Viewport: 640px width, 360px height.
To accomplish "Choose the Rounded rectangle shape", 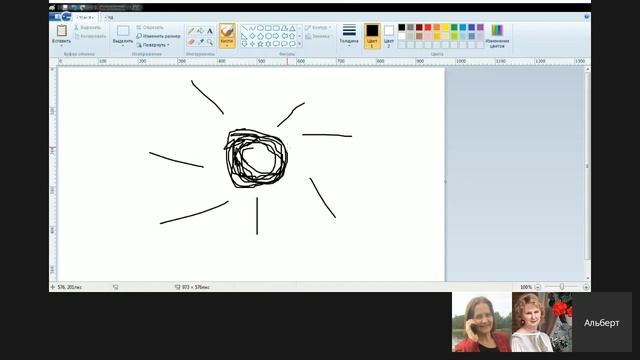I will 276,28.
